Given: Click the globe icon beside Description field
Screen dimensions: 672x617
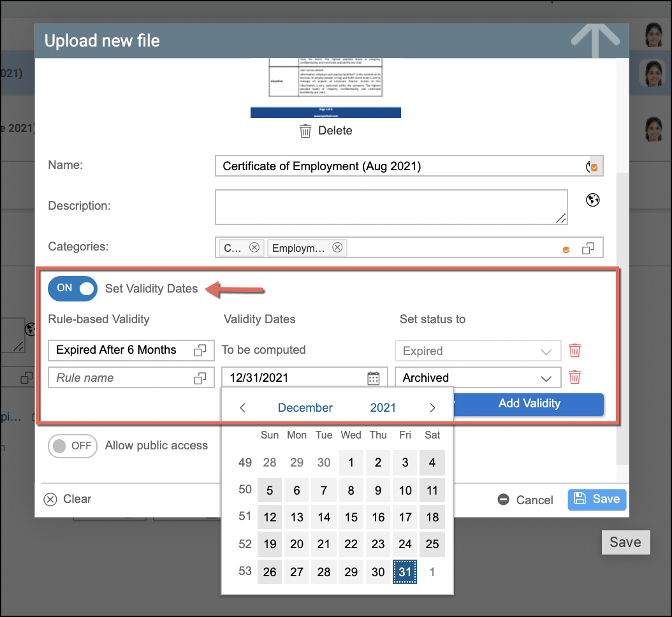Looking at the screenshot, I should click(x=593, y=200).
